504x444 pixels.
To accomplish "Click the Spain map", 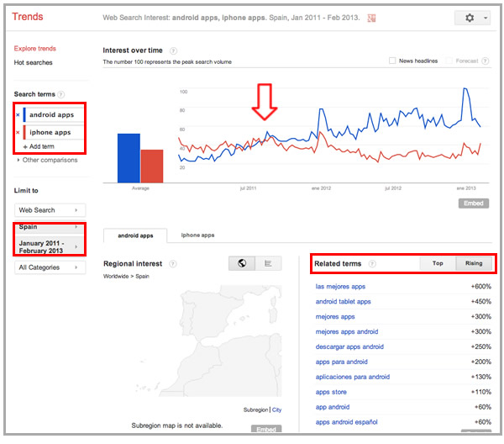I will (208, 341).
